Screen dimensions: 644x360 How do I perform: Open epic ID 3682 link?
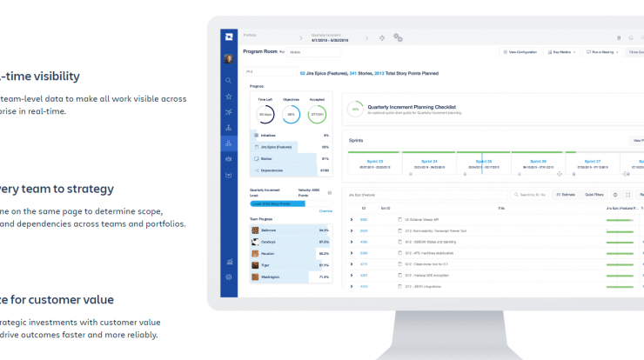pos(364,220)
